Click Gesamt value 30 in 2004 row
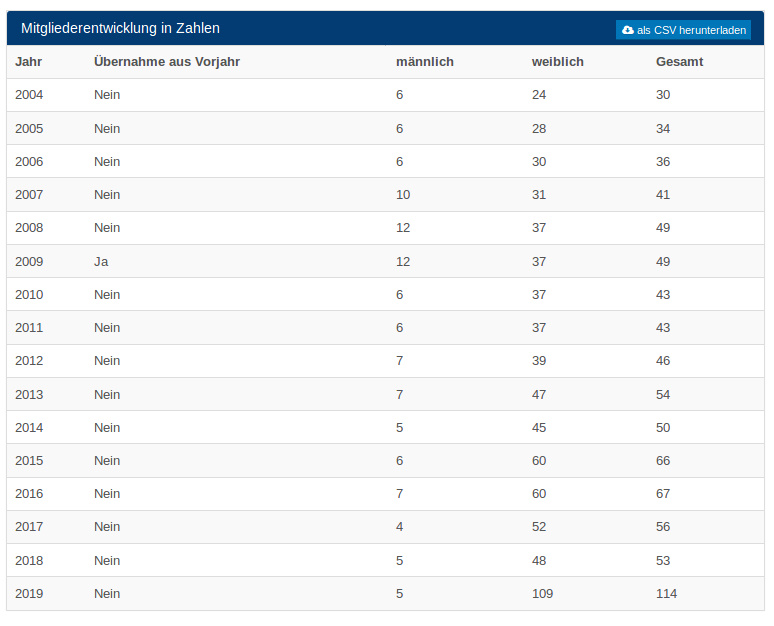This screenshot has height=626, width=774. (x=663, y=95)
